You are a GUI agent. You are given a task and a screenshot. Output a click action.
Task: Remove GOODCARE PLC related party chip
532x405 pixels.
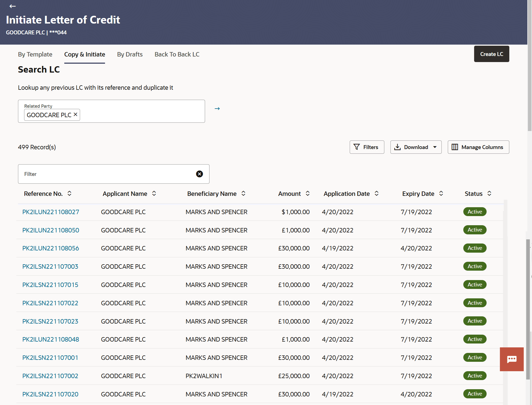tap(75, 114)
